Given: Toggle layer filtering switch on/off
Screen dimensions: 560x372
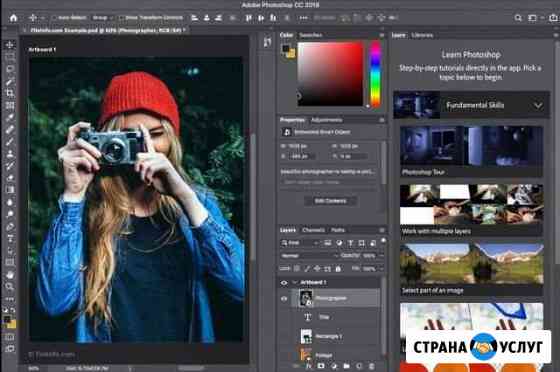Looking at the screenshot, I should click(x=383, y=241).
